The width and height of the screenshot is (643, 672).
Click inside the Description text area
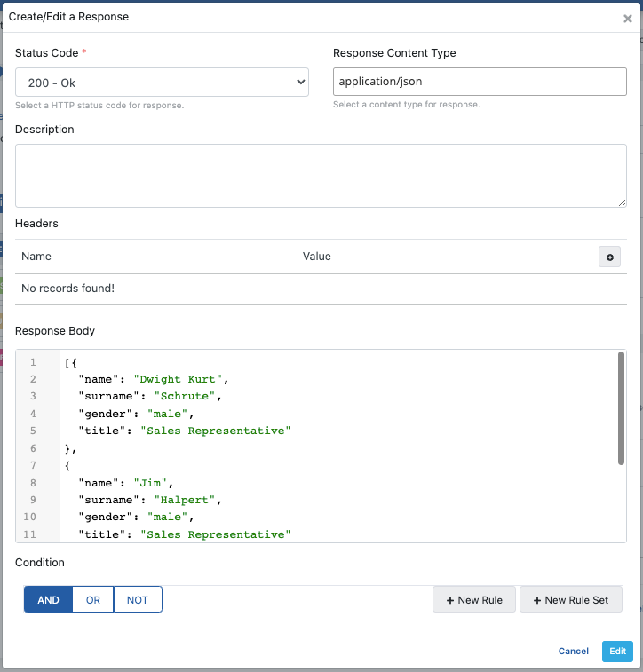pyautogui.click(x=321, y=176)
